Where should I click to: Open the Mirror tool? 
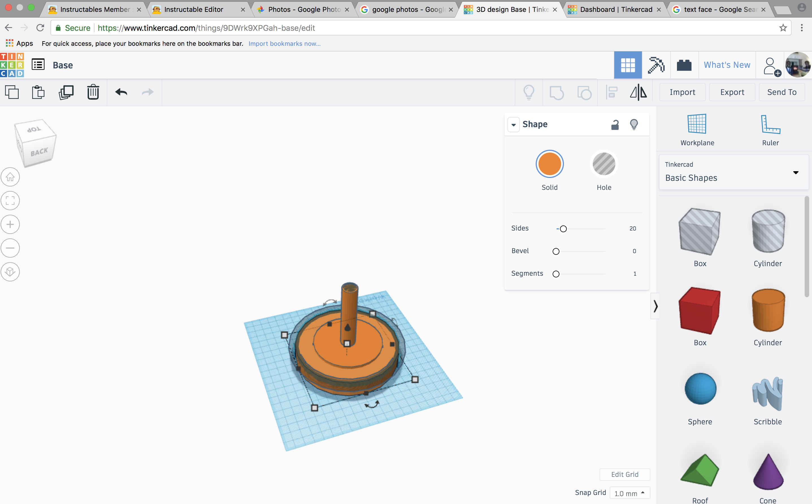coord(638,92)
